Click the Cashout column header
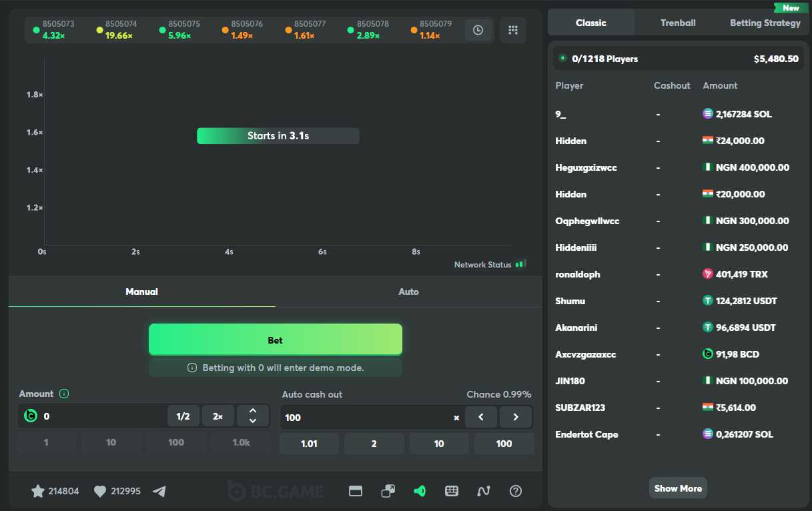This screenshot has width=812, height=511. point(672,85)
